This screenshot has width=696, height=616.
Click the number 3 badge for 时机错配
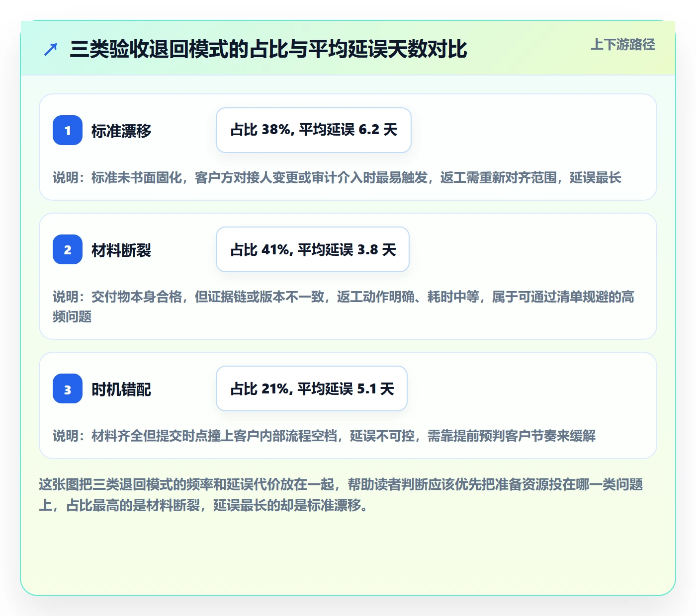68,388
